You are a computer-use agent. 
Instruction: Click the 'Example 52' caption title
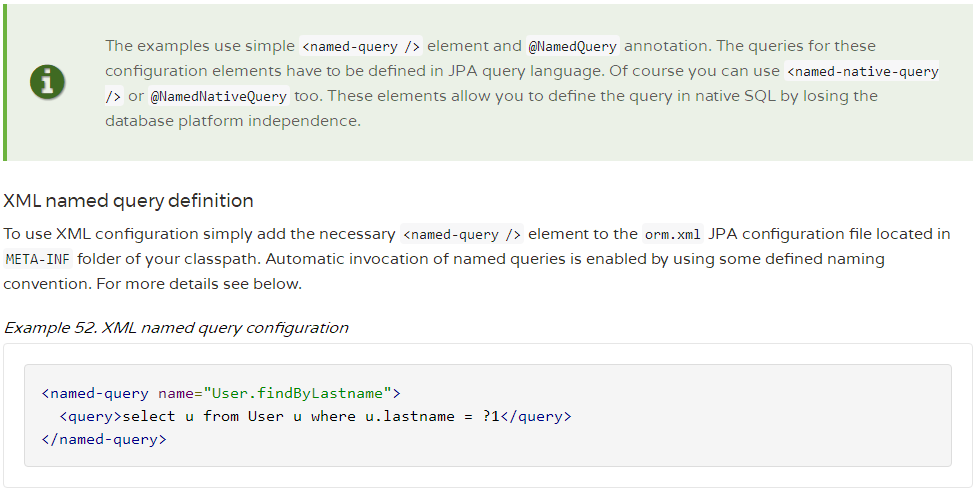tap(176, 328)
